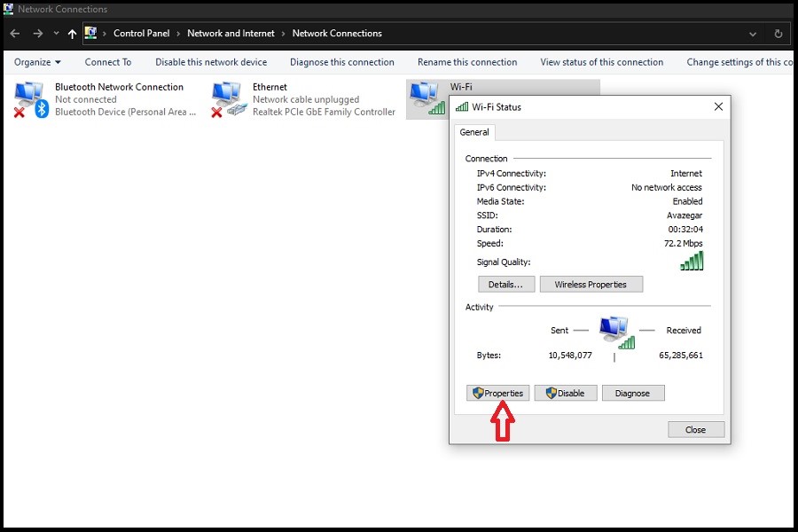Click Network and Internet breadcrumb
798x532 pixels.
(231, 34)
